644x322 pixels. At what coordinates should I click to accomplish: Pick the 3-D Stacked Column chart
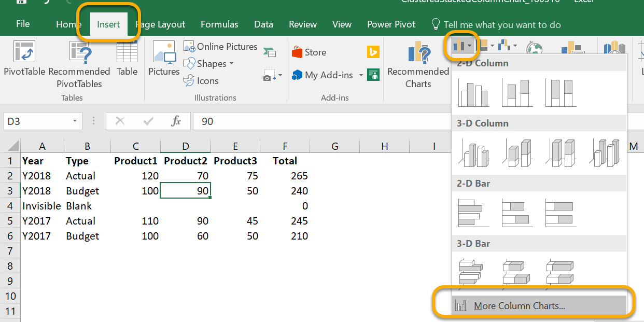point(517,153)
